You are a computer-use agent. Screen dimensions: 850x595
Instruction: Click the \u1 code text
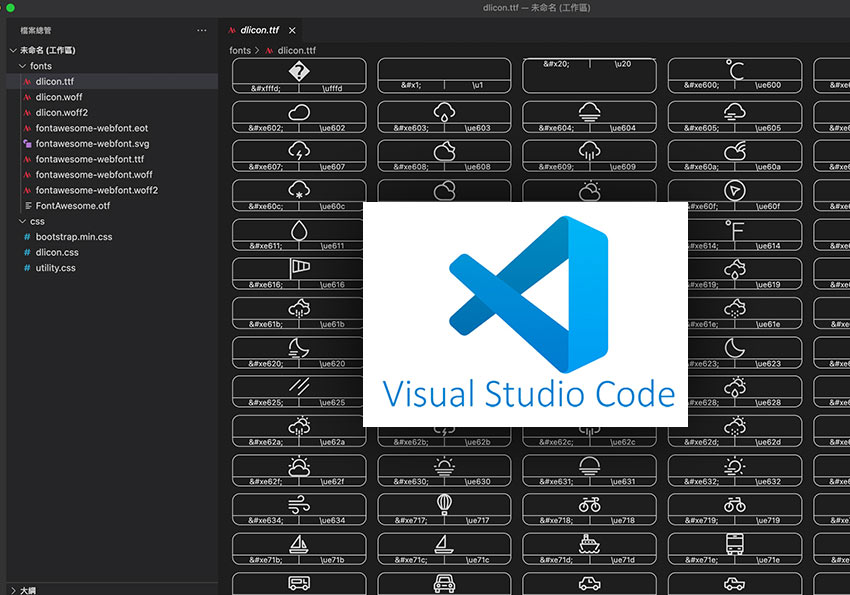pyautogui.click(x=477, y=85)
